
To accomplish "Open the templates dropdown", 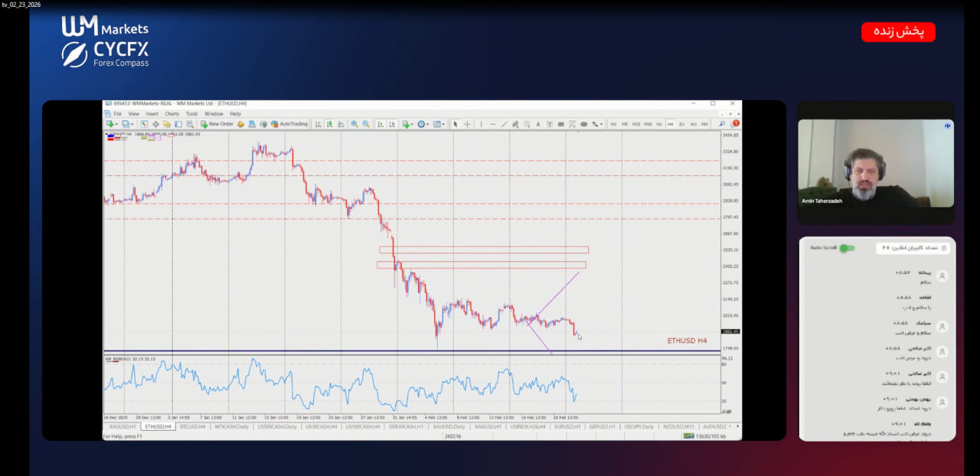I will pos(439,124).
